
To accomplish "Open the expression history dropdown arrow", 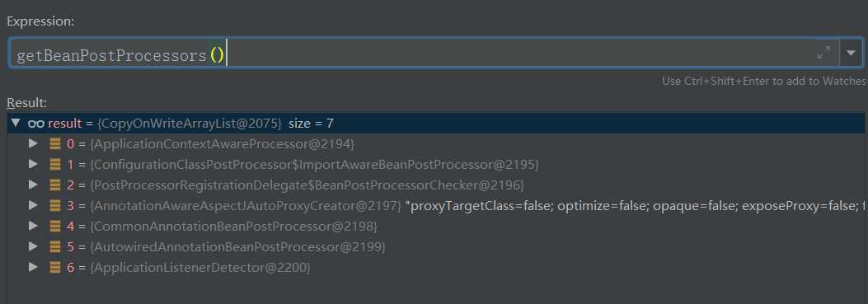I will coord(851,54).
